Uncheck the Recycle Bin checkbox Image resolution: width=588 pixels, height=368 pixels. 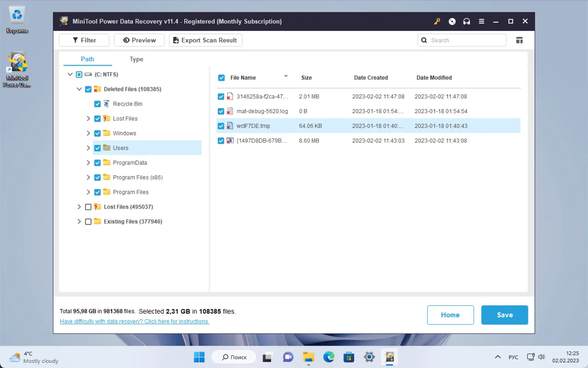tap(97, 104)
